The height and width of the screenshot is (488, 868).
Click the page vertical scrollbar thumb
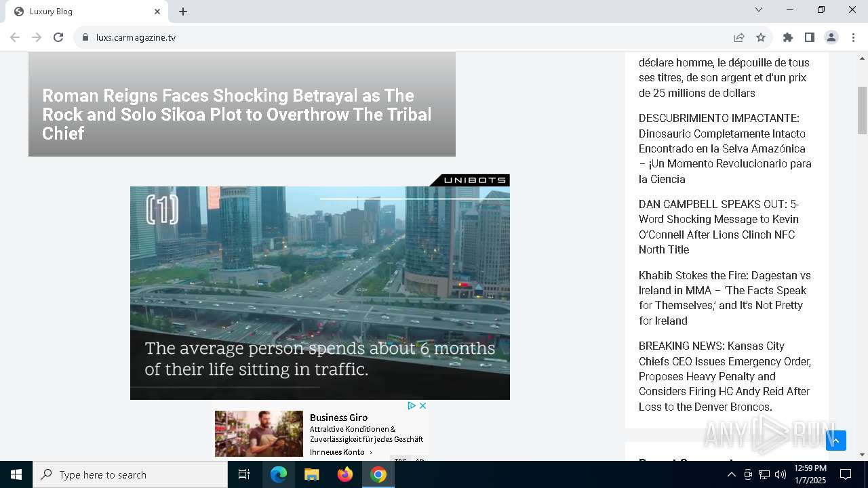coord(862,110)
